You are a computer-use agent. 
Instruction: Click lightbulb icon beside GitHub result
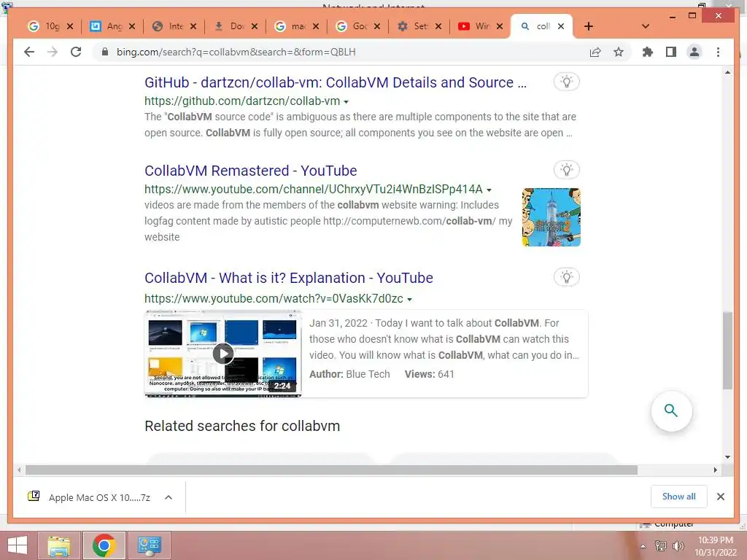click(566, 82)
